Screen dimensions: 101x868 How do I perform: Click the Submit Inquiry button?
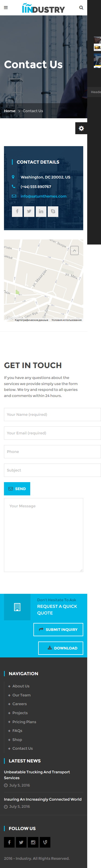(x=58, y=629)
